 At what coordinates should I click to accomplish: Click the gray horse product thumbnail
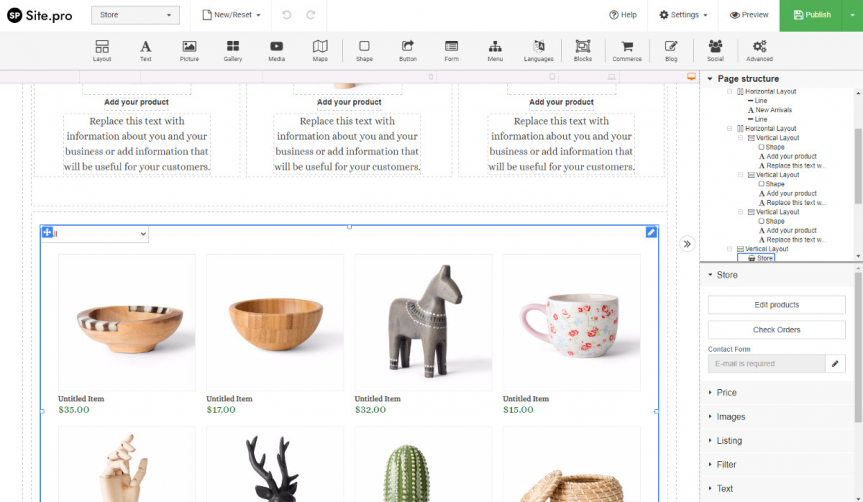tap(423, 321)
